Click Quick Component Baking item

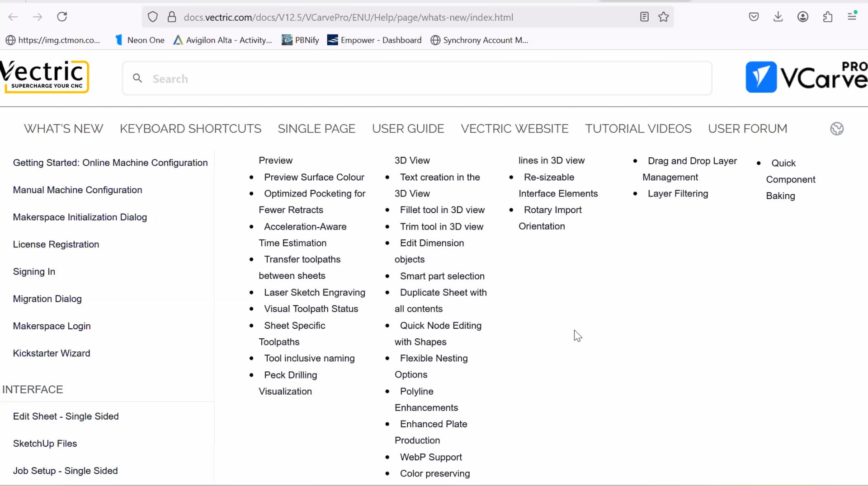point(791,179)
